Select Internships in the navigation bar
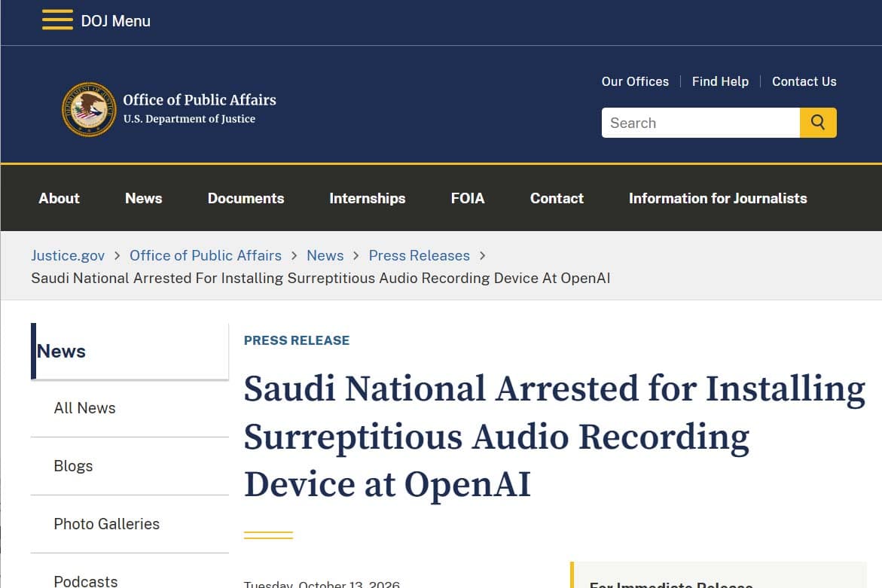 click(x=368, y=199)
